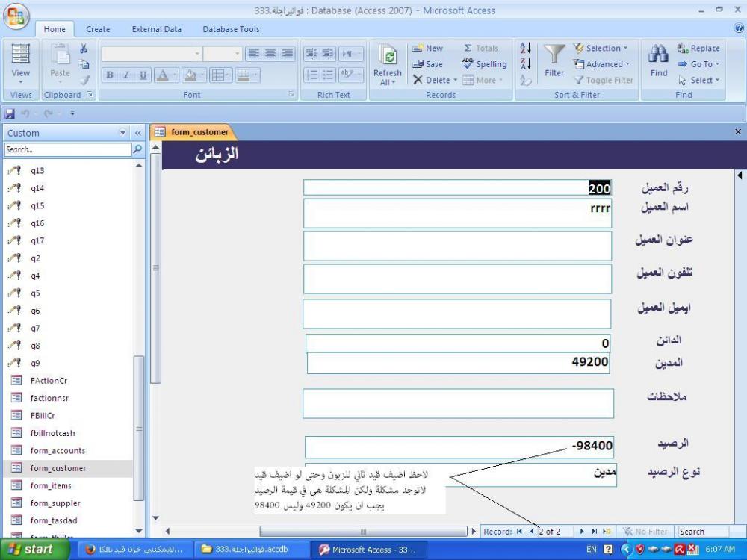Open the q13 query in navigation pane
This screenshot has width=747, height=560.
37,170
